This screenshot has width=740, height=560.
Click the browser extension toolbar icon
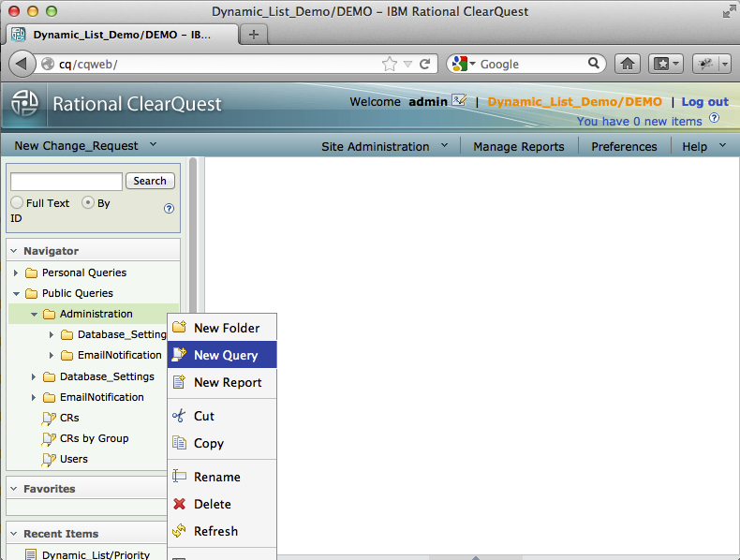tap(705, 64)
